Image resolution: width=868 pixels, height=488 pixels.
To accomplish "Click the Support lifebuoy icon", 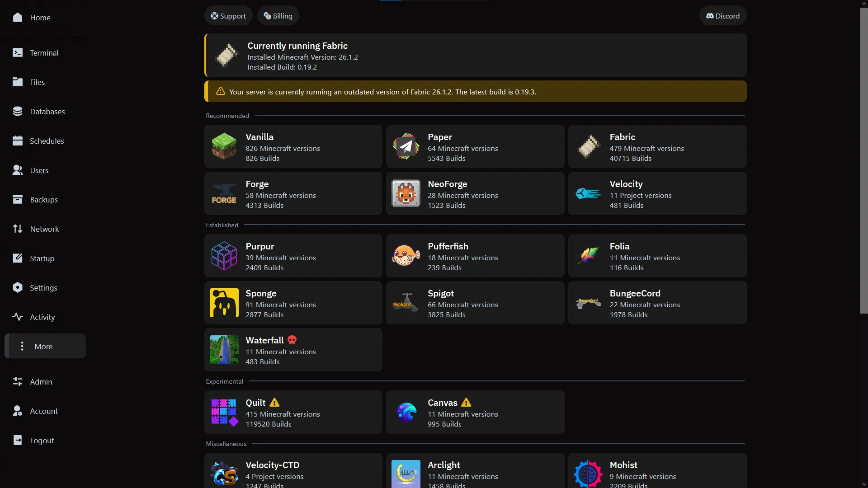I will tap(214, 16).
